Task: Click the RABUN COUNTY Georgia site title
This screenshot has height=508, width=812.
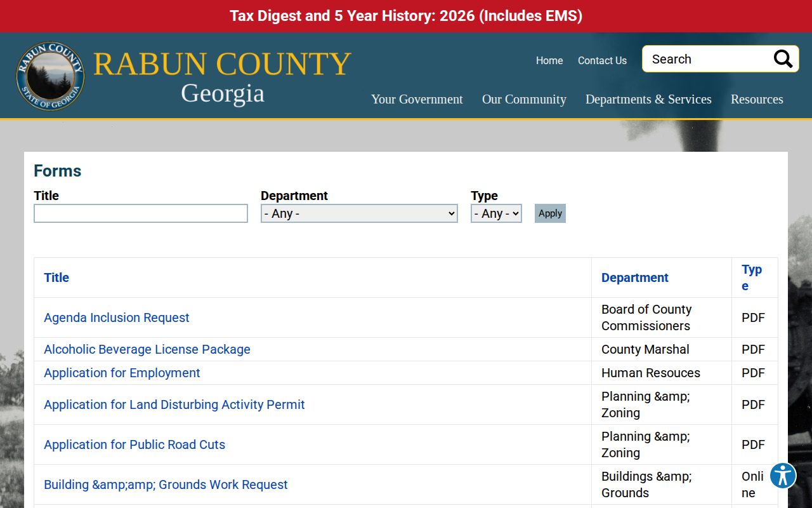Action: click(222, 77)
